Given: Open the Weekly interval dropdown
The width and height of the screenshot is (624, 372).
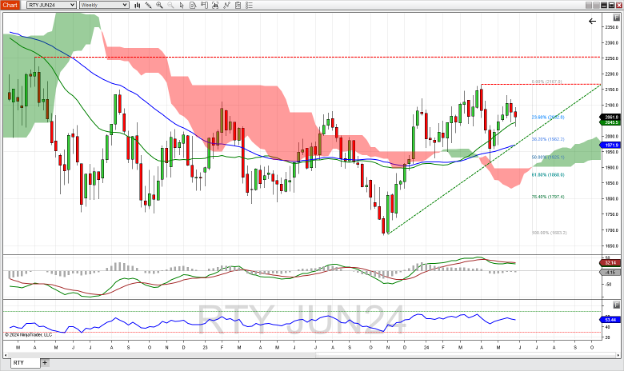Looking at the screenshot, I should click(104, 5).
